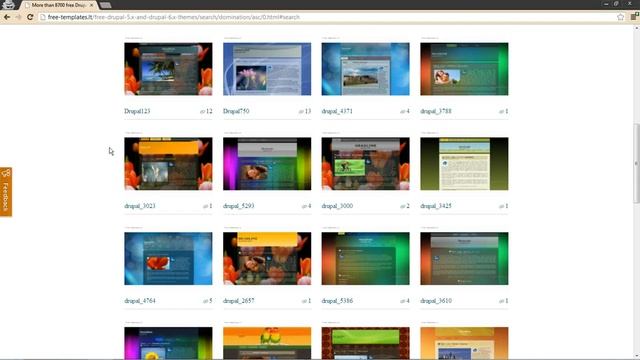Open the bottom-row thumbnail with the orange background
Image resolution: width=640 pixels, height=360 pixels.
[x=464, y=343]
